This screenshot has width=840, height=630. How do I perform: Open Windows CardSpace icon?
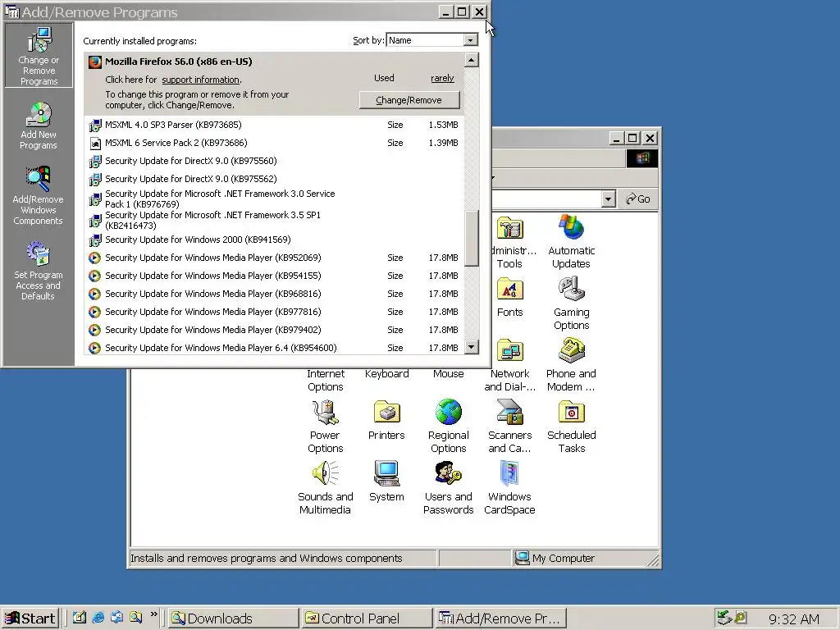pos(509,489)
